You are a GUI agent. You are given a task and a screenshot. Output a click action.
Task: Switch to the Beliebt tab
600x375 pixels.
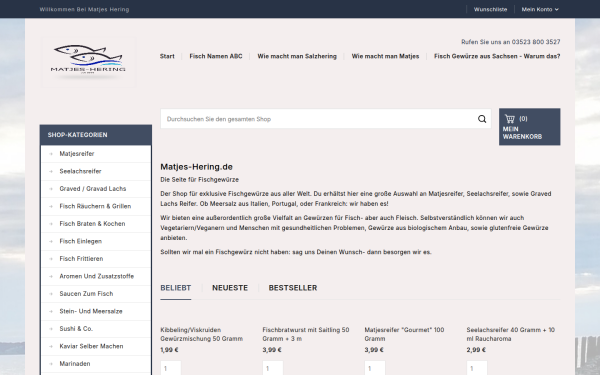click(x=176, y=288)
